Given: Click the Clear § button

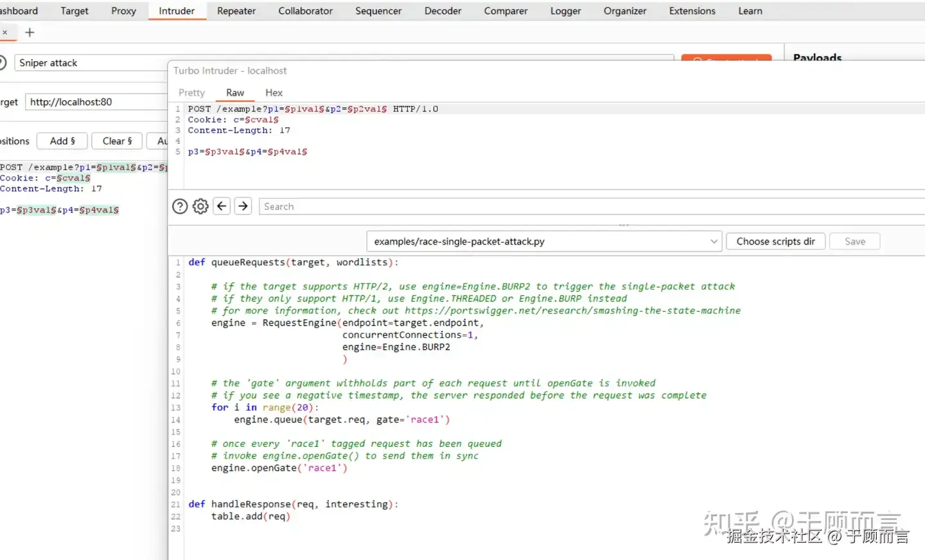Looking at the screenshot, I should click(117, 141).
